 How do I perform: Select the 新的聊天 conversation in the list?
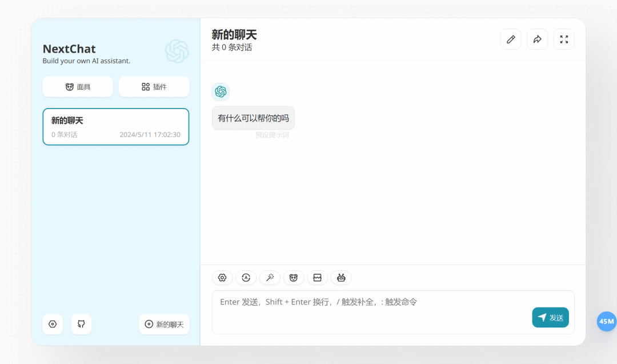coord(115,126)
